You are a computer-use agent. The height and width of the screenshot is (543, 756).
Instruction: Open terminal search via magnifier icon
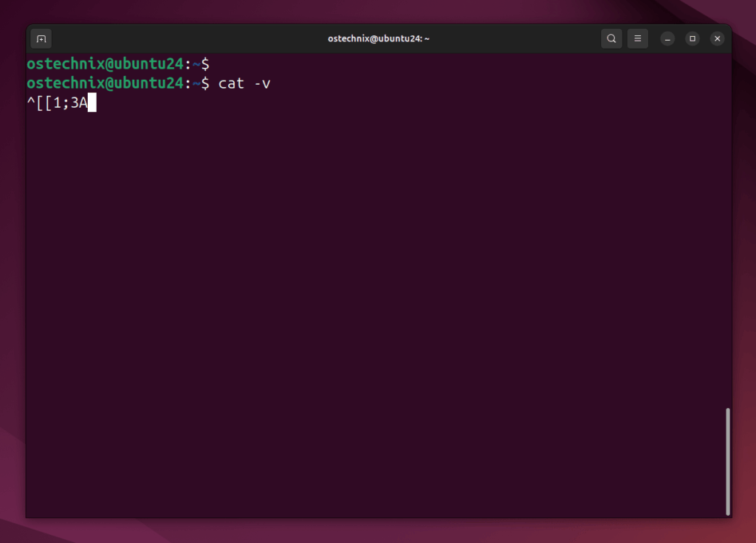point(611,38)
